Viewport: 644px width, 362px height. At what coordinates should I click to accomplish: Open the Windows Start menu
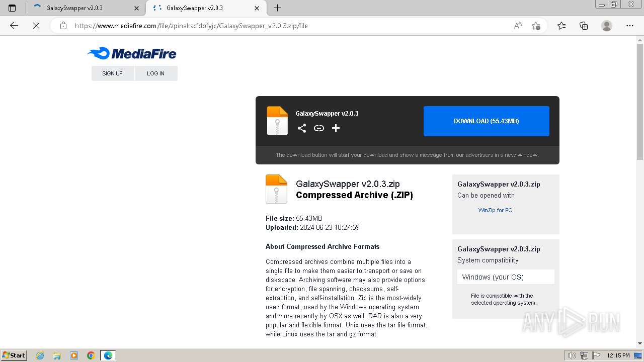(14, 355)
